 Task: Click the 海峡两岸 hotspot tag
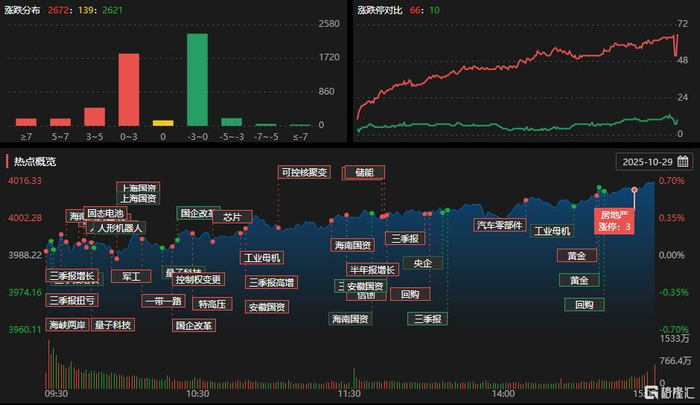click(x=67, y=325)
